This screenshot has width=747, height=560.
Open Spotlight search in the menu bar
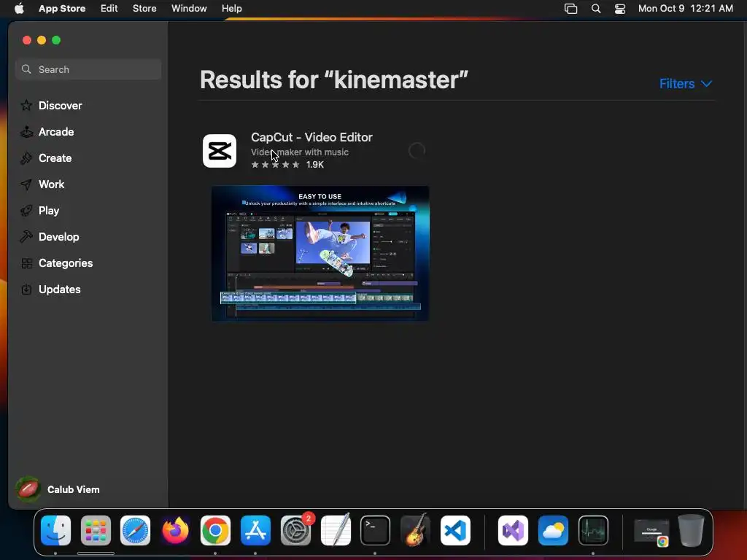pyautogui.click(x=595, y=8)
